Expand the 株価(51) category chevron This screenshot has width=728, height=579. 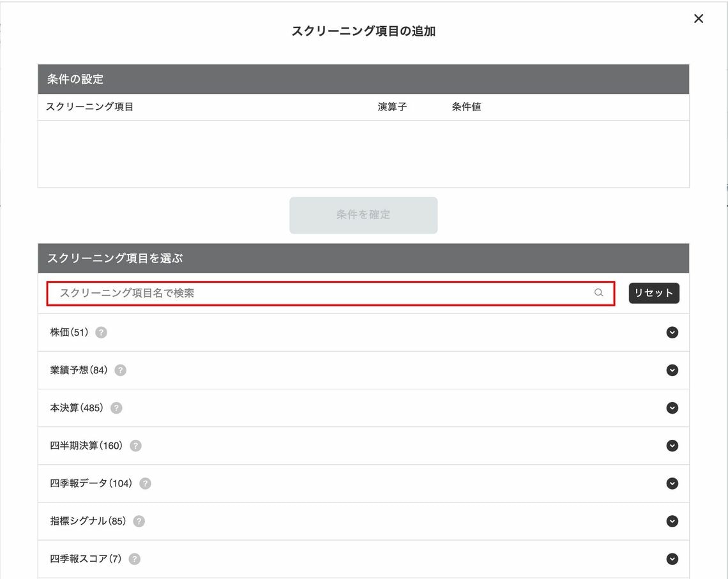pos(672,333)
